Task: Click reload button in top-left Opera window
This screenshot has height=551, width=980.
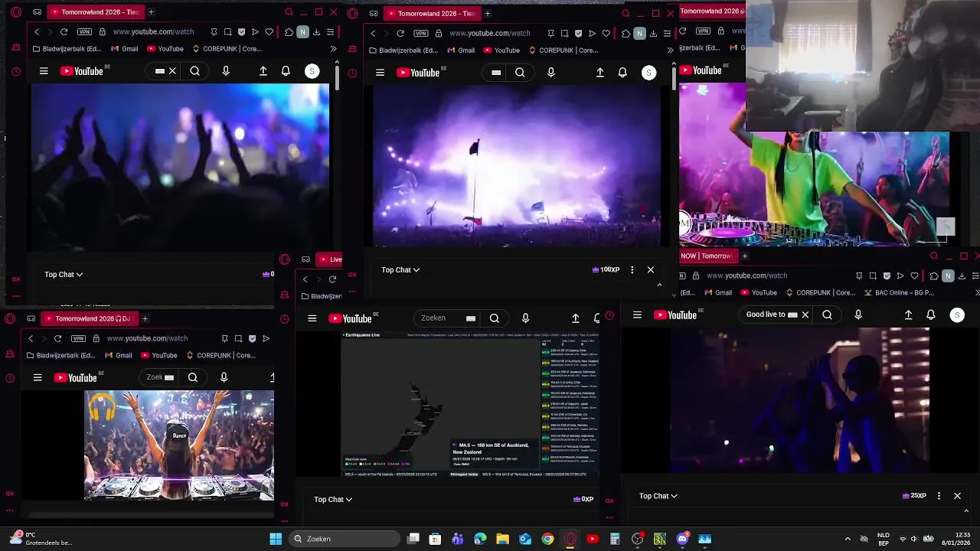Action: point(64,32)
